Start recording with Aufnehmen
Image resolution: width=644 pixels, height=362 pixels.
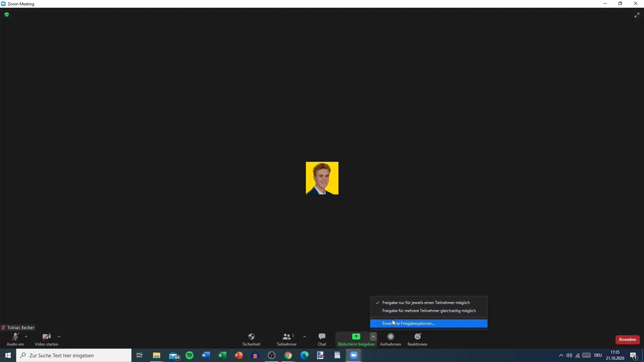[390, 339]
